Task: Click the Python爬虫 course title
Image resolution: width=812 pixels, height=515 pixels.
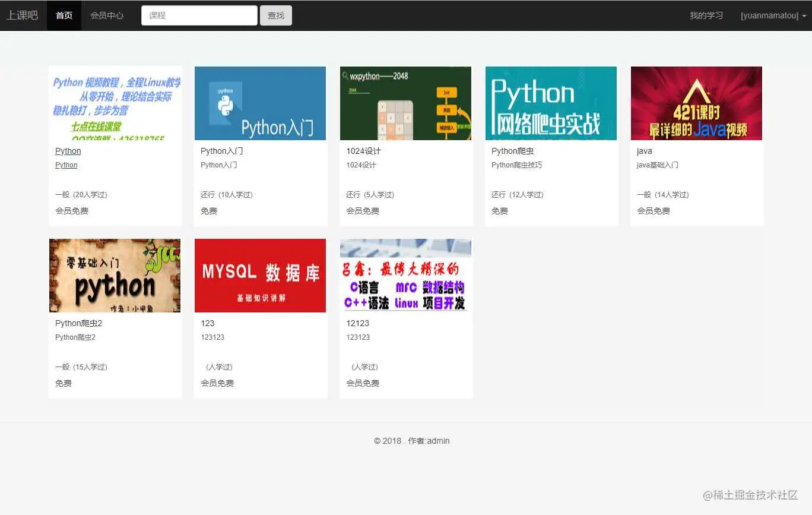Action: 512,151
